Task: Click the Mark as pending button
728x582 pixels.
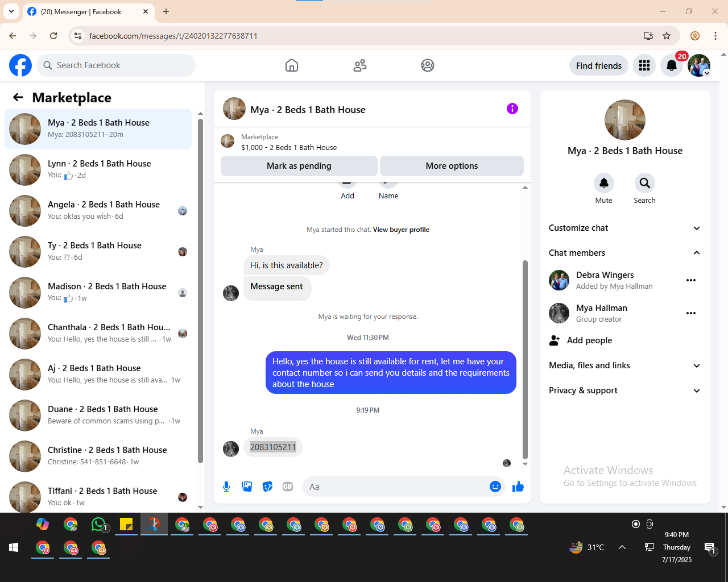Action: click(299, 166)
